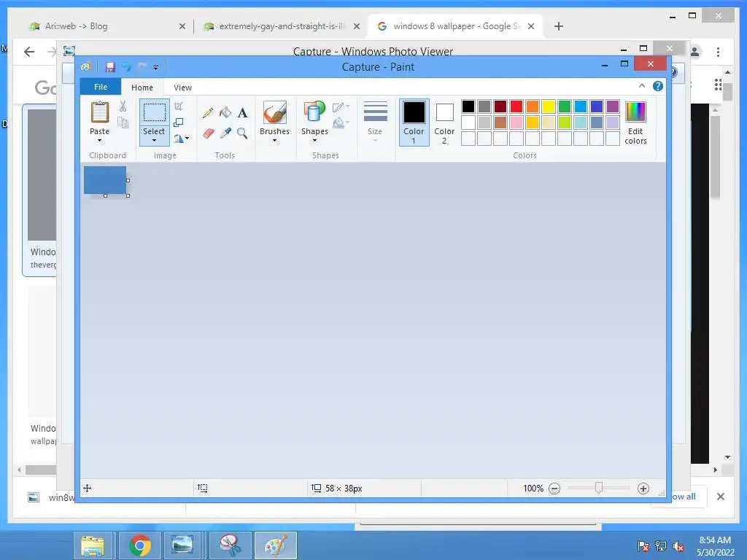
Task: Open Windows Photo Viewer taskbar icon
Action: point(182,545)
